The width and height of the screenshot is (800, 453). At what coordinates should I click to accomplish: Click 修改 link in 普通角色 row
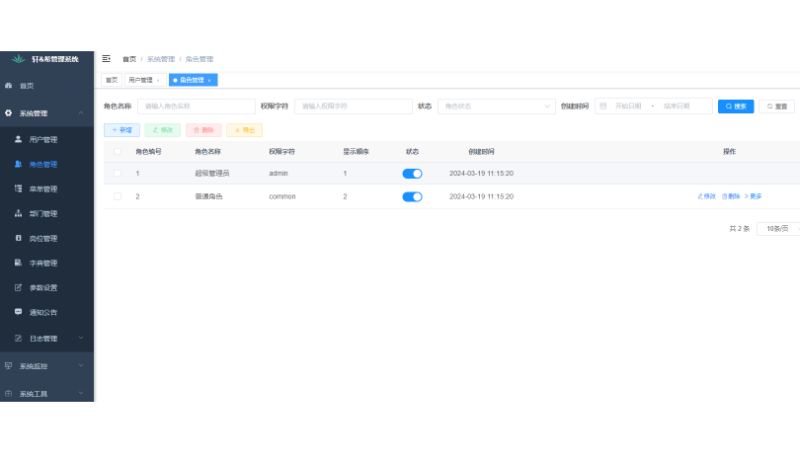(707, 196)
